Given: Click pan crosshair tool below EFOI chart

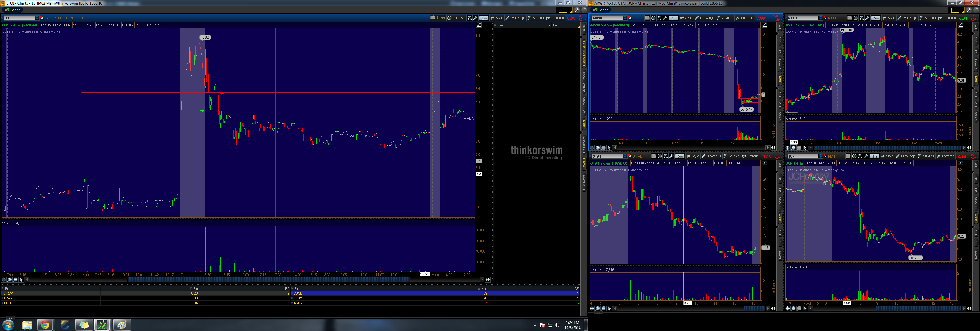Looking at the screenshot, I should 4,280.
